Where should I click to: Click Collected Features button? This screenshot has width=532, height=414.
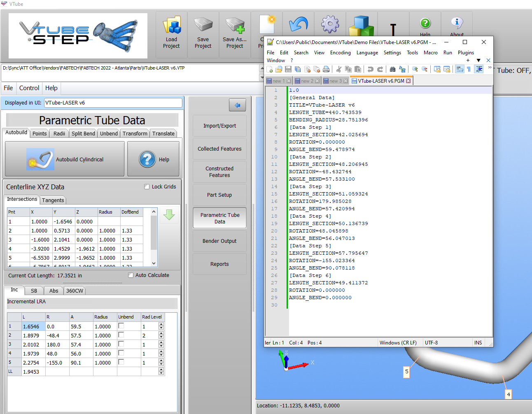(x=219, y=149)
